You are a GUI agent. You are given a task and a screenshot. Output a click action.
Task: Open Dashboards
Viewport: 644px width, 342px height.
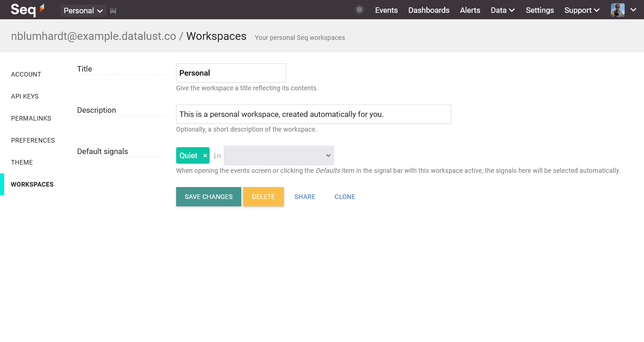click(x=429, y=10)
